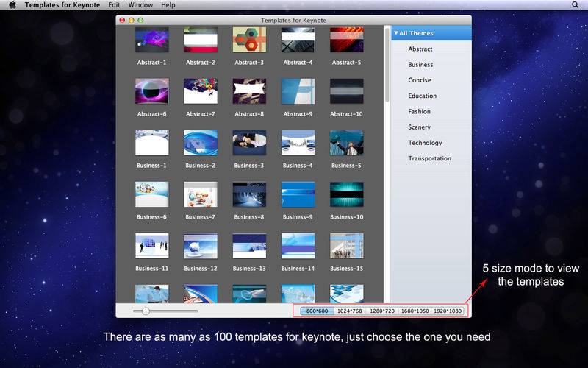Screen dimensions: 588x368
Task: Click the template grid vertical scrollbar
Action: pos(387,64)
